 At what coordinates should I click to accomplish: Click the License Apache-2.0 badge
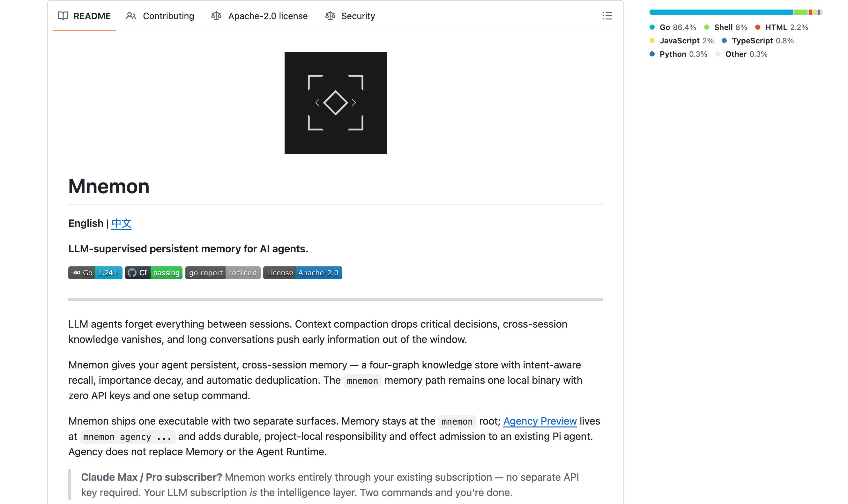point(302,273)
